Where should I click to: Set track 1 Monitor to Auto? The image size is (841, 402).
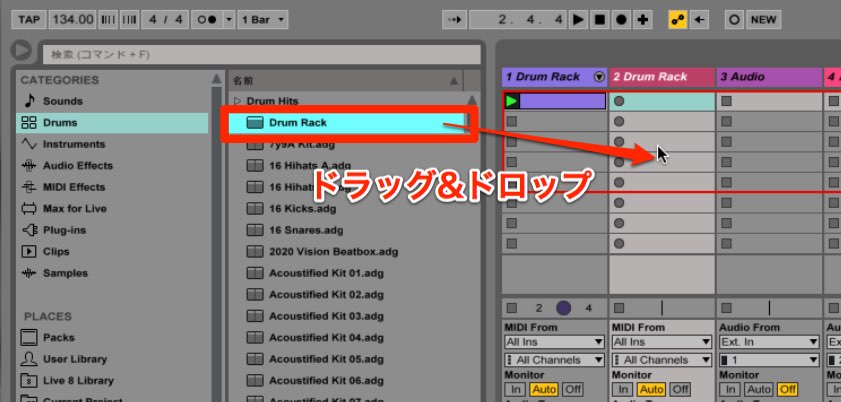[544, 389]
